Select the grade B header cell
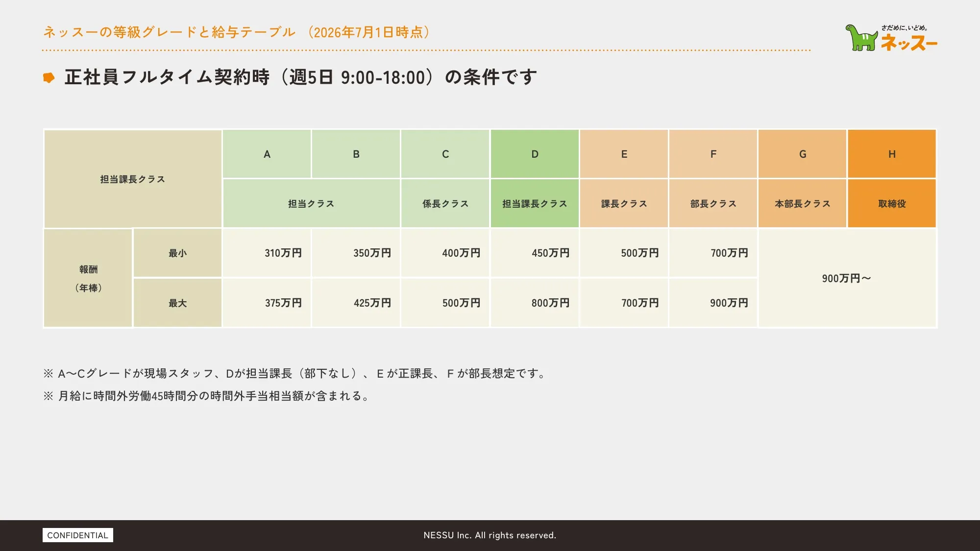The image size is (980, 551). (x=356, y=154)
